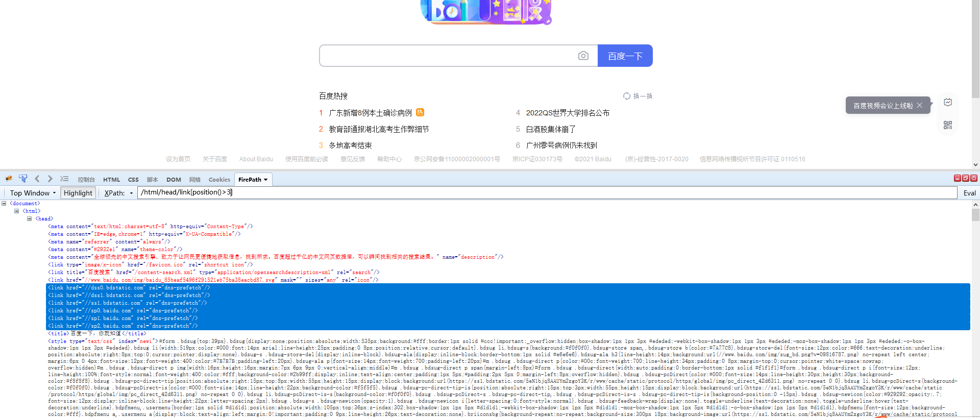Click the Eval button
This screenshot has height=418, width=980.
(x=969, y=193)
